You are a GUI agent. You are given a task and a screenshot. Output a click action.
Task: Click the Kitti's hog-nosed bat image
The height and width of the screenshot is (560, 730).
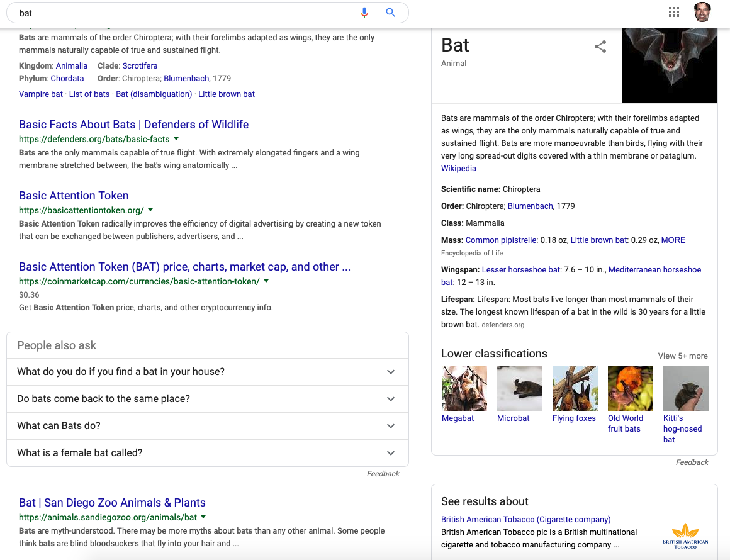[x=686, y=388]
